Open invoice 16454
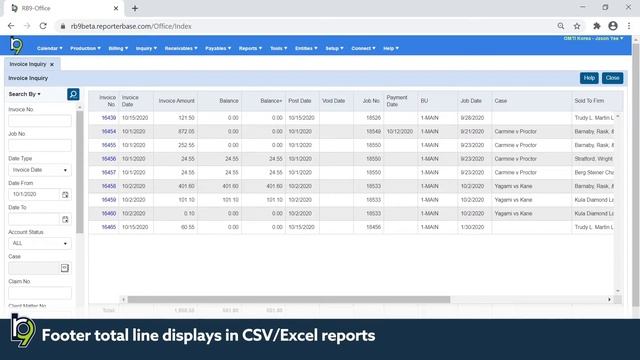Image resolution: width=640 pixels, height=360 pixels. (x=109, y=131)
